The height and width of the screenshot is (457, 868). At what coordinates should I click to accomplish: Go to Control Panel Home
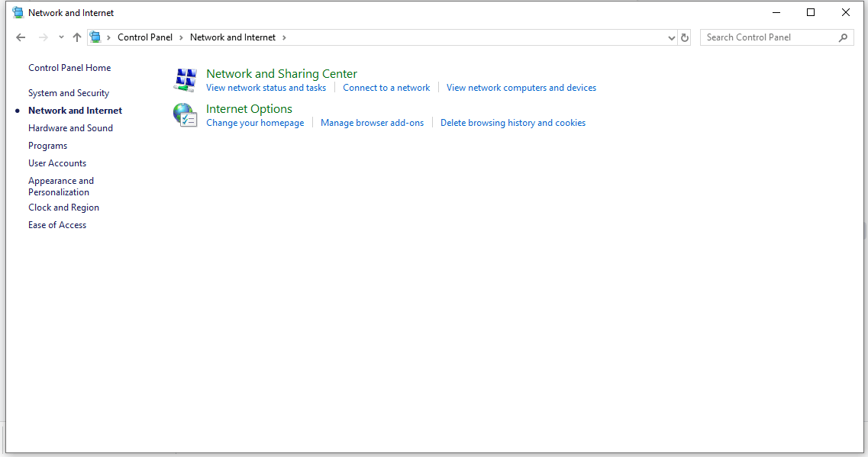tap(69, 68)
